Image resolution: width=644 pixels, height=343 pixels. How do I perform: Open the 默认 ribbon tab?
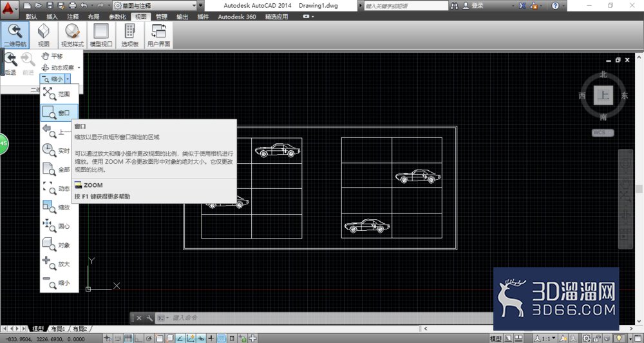point(31,17)
